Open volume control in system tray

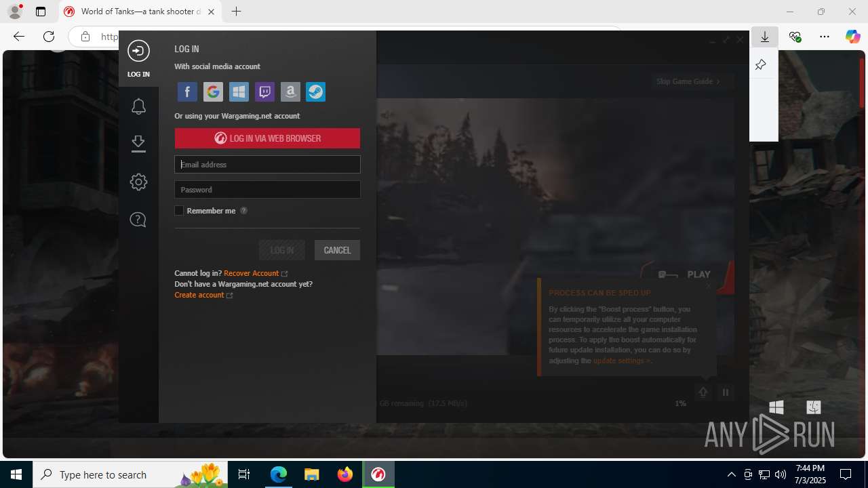click(x=780, y=474)
